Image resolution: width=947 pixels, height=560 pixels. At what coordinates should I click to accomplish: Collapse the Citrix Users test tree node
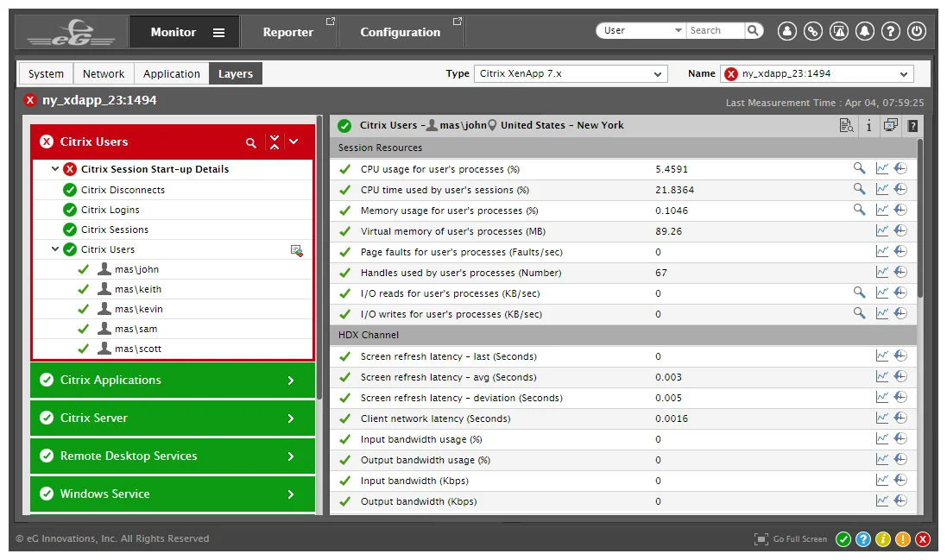click(x=55, y=249)
